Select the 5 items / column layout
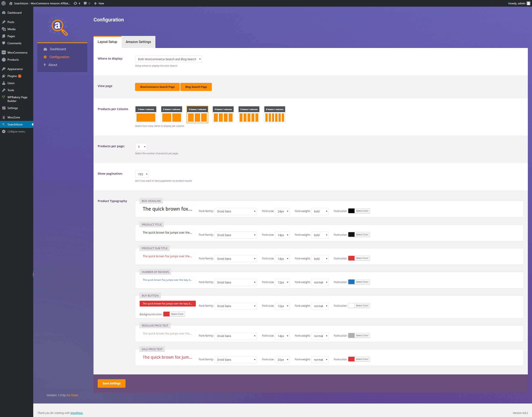 tap(249, 114)
